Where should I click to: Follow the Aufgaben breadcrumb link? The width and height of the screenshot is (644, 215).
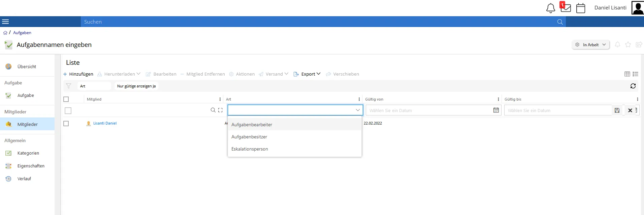tap(22, 33)
